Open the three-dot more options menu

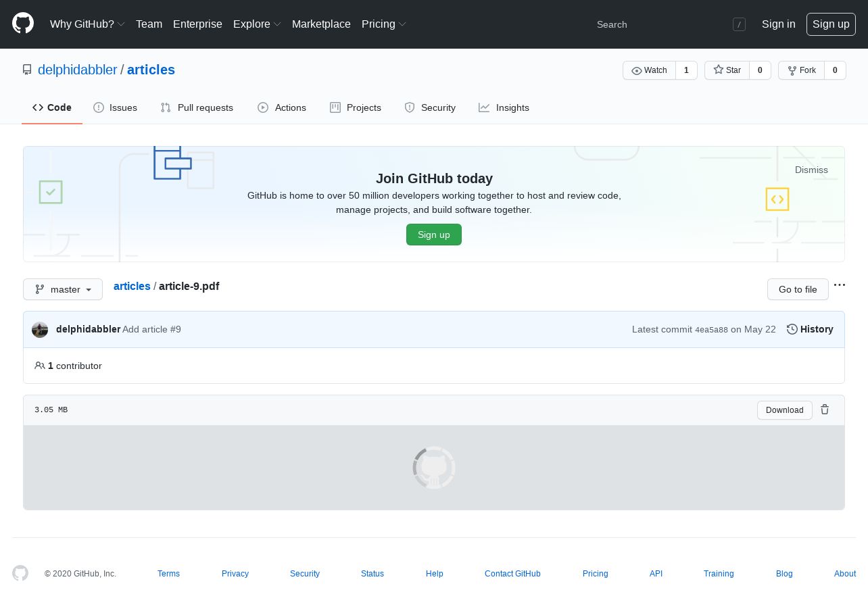point(840,285)
